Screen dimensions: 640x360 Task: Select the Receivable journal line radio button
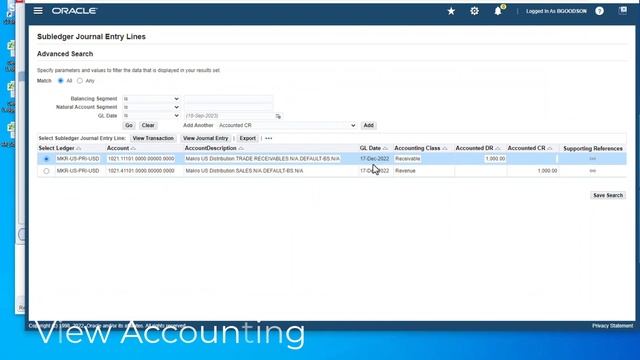46,159
